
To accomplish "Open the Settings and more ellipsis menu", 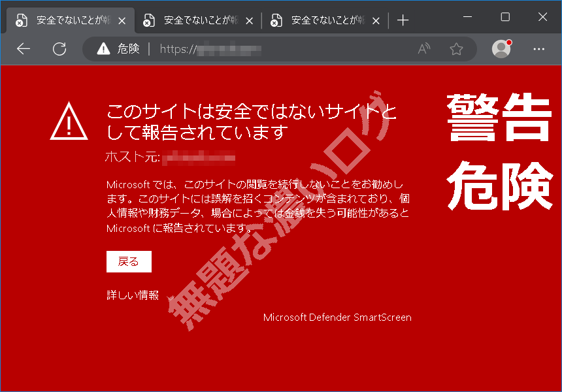I will 538,49.
